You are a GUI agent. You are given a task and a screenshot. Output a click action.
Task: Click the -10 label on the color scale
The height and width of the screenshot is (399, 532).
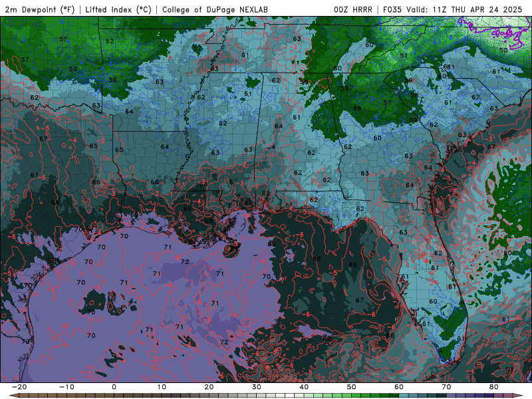(66, 387)
